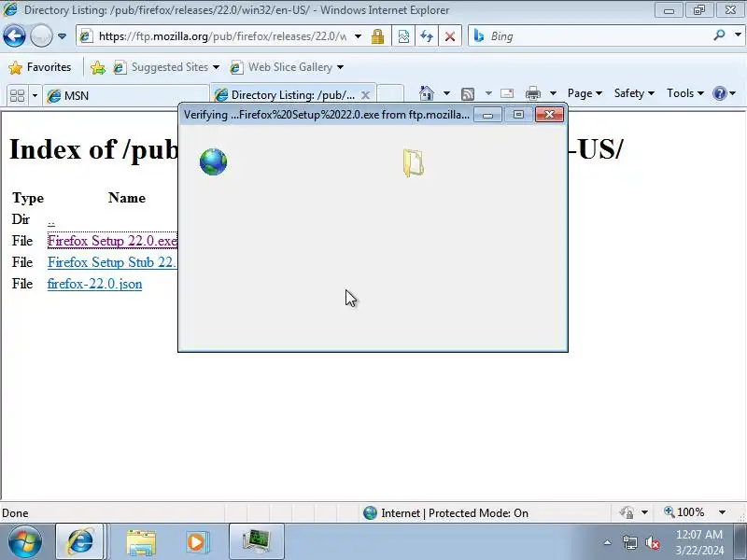This screenshot has width=747, height=560.
Task: Open the Page menu
Action: [x=585, y=93]
